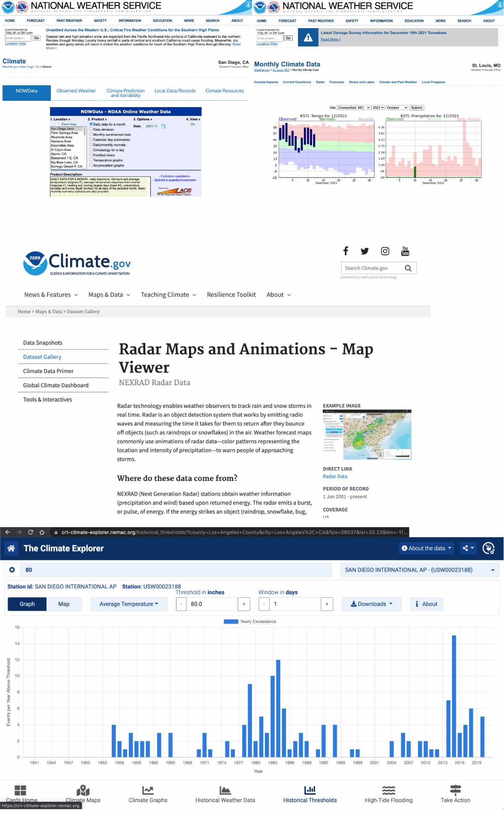Choose the First/last dates radio button
This screenshot has height=814, width=504.
(x=91, y=155)
